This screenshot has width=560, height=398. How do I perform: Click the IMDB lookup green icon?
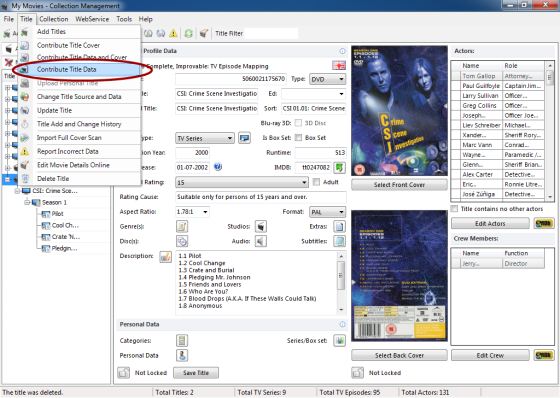pyautogui.click(x=339, y=167)
